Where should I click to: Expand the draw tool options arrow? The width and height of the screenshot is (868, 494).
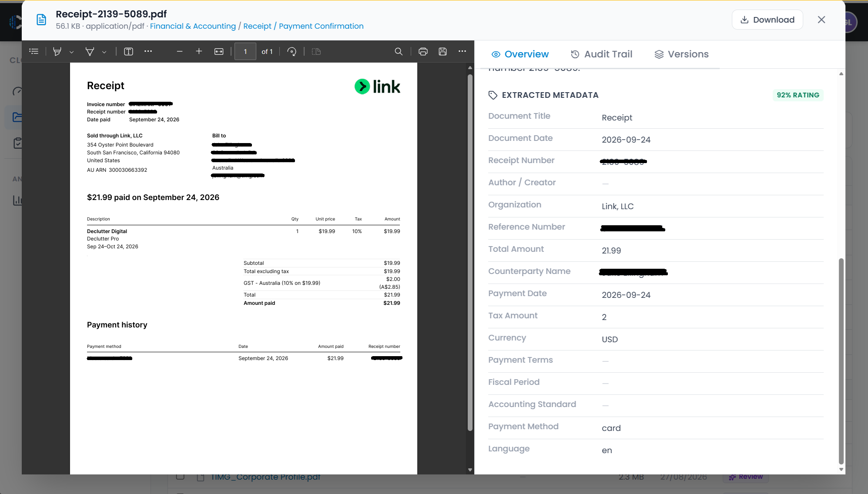coord(104,52)
